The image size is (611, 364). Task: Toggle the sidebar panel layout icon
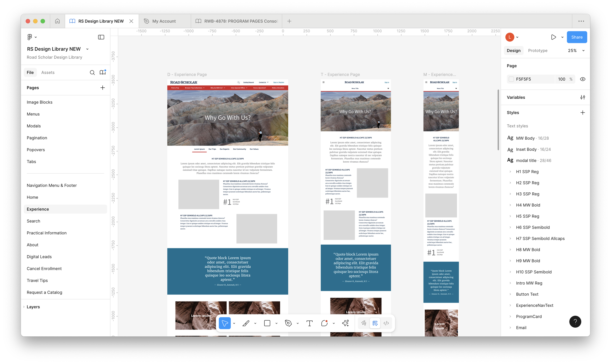(x=101, y=37)
